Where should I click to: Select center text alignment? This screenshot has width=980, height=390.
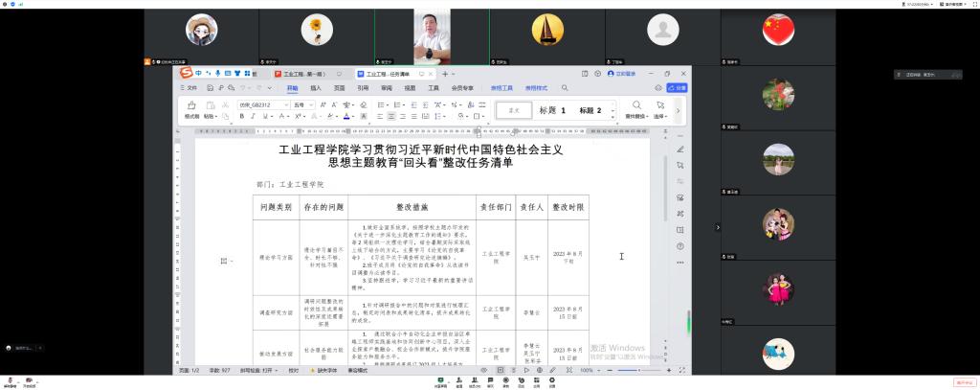point(392,116)
